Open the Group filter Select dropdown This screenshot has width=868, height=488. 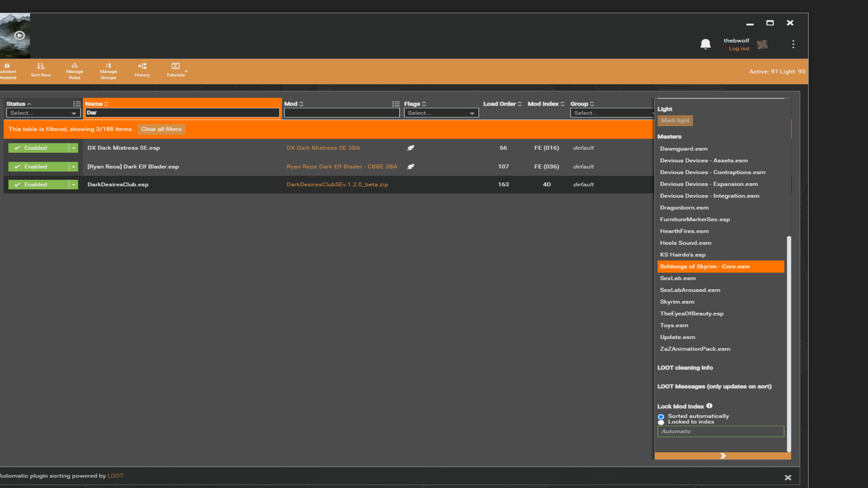coord(612,113)
